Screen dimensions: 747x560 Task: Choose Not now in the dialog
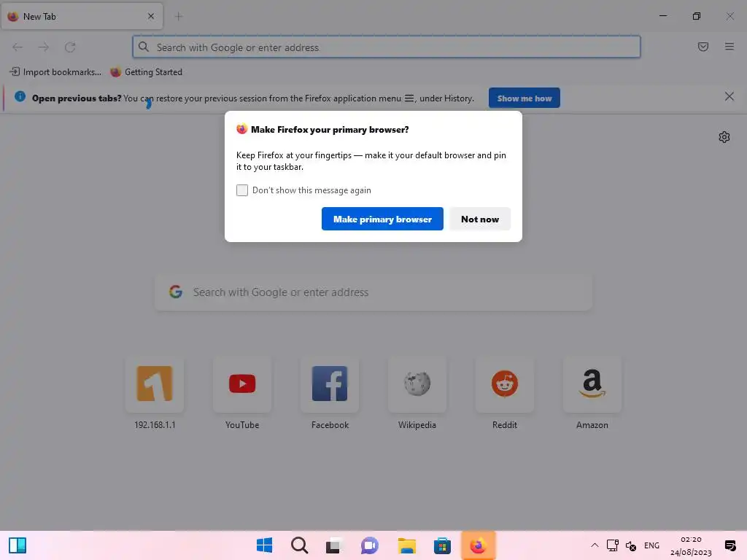tap(480, 219)
